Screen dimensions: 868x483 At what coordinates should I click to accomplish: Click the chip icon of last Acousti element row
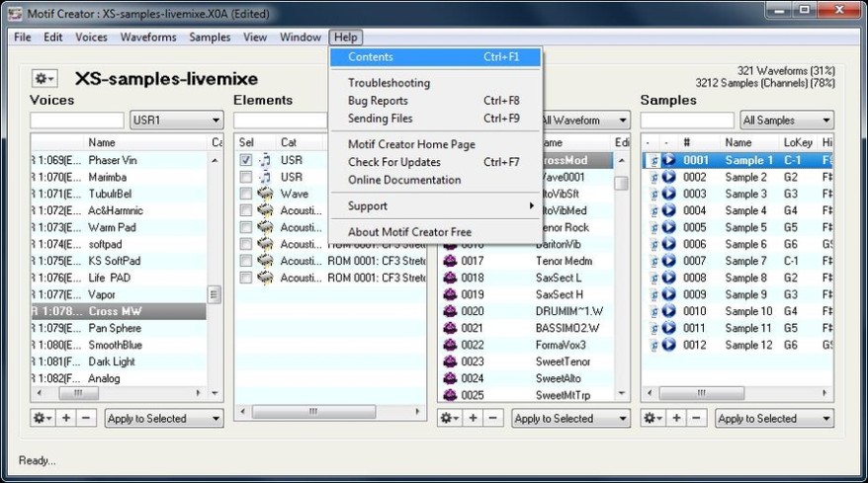pos(266,278)
